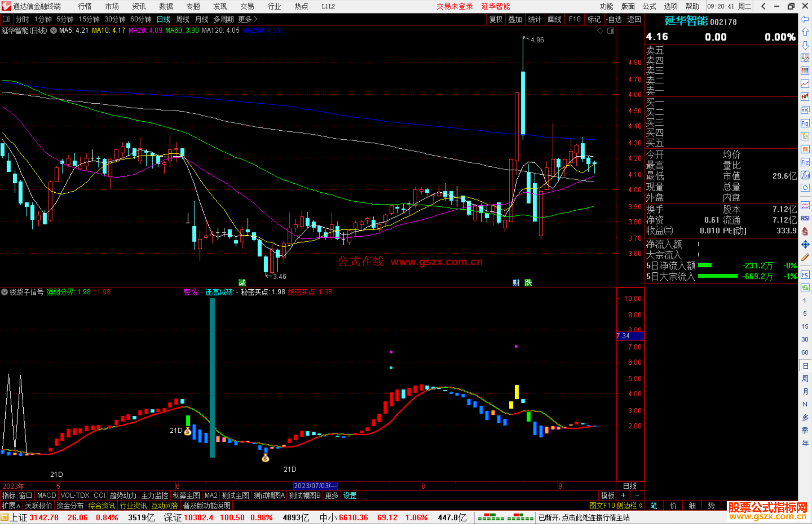812x524 pixels.
Task: Toggle the diamond marker icon above chart
Action: 600,31
